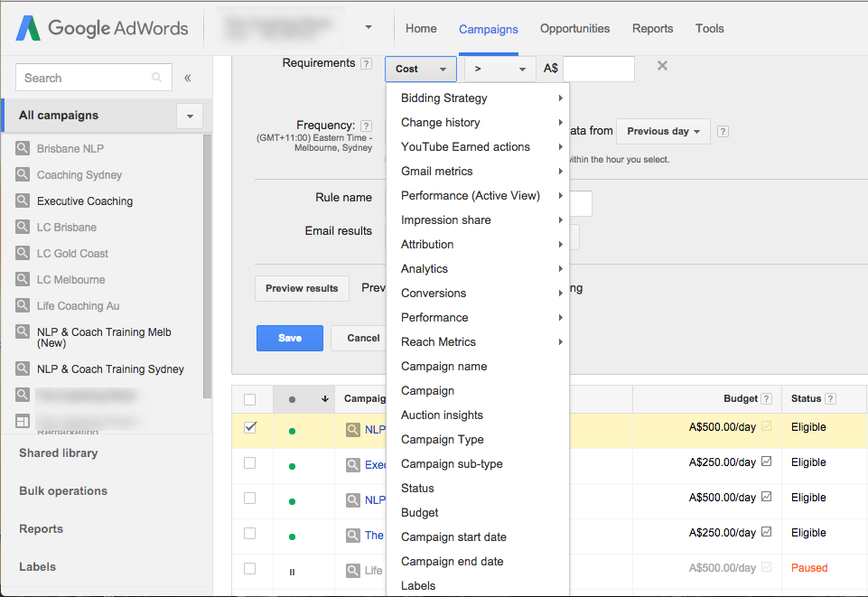Open Labels in the sidebar

[38, 566]
